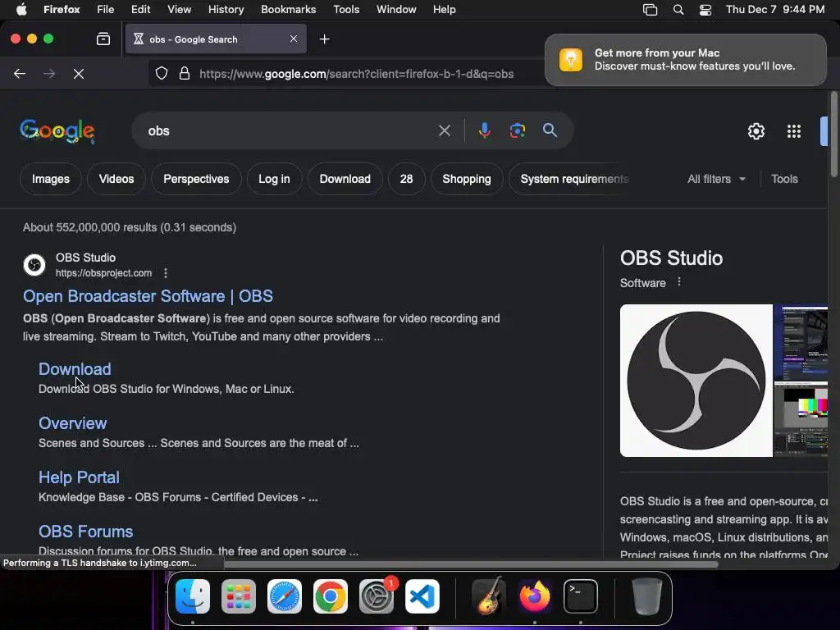Select the Log in filter chip
Viewport: 840px width, 630px height.
click(274, 179)
